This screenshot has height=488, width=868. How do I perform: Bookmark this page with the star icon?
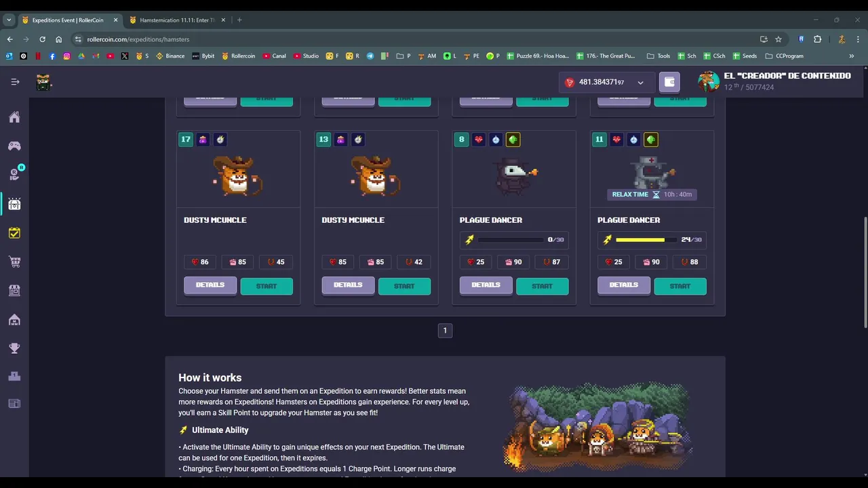click(x=778, y=39)
